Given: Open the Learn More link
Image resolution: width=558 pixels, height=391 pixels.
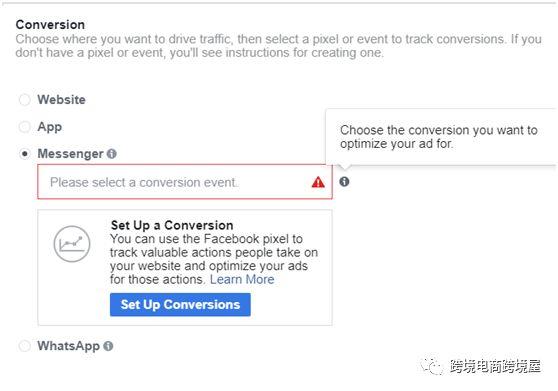Looking at the screenshot, I should (242, 279).
